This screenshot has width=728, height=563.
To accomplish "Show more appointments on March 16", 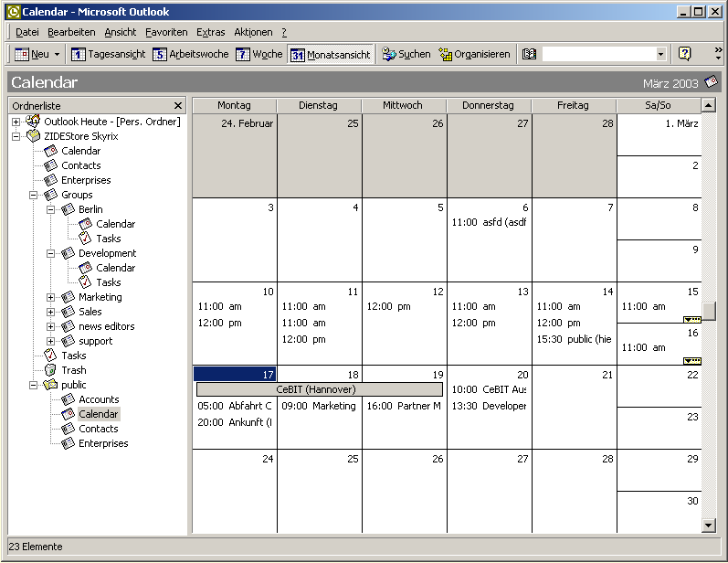I will (692, 361).
